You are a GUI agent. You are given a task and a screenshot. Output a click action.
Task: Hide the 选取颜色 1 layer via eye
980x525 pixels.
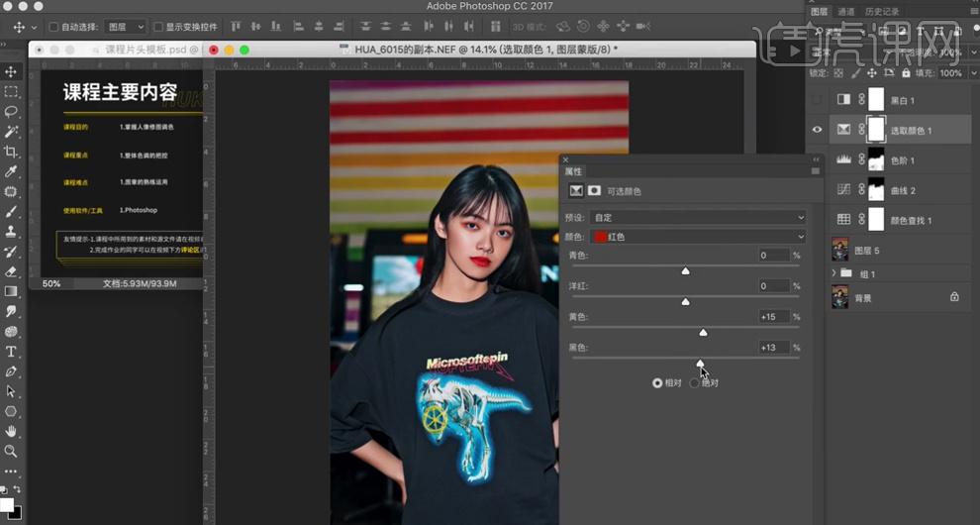click(x=817, y=130)
